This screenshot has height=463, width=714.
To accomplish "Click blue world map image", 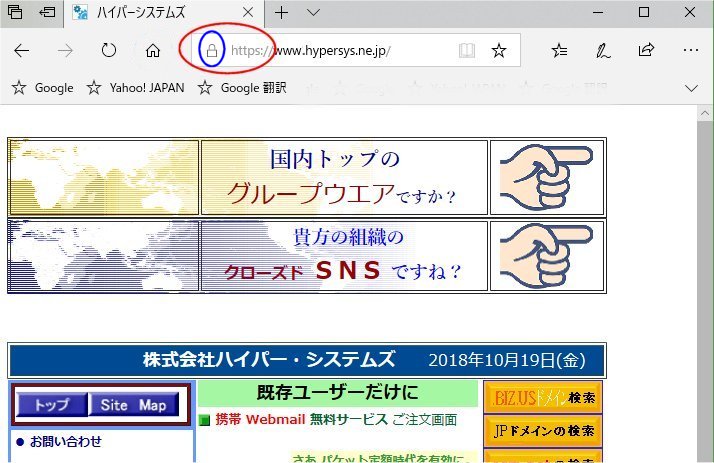I will tap(104, 256).
